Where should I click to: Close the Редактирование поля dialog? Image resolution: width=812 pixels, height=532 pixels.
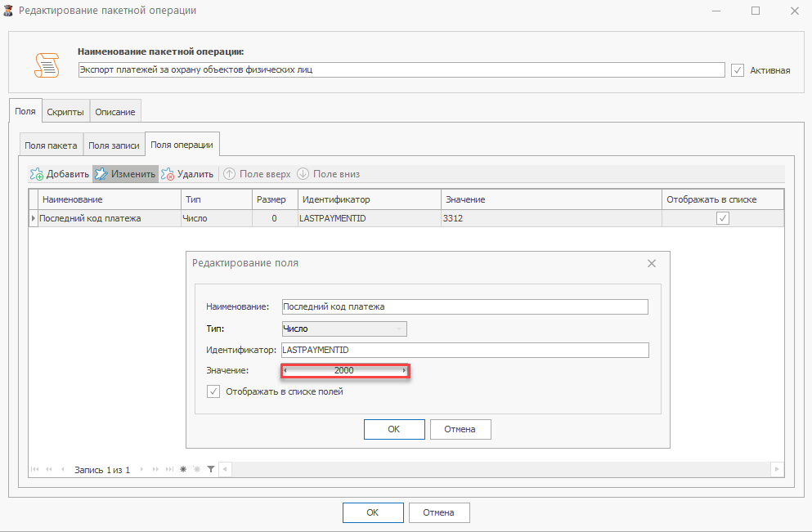click(652, 263)
